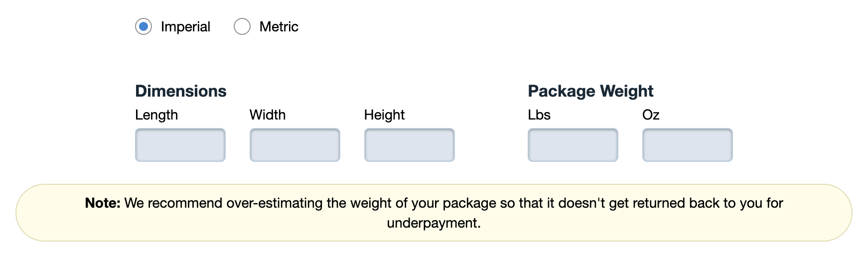The width and height of the screenshot is (868, 258).
Task: Click the Imperial option label text
Action: (x=185, y=27)
